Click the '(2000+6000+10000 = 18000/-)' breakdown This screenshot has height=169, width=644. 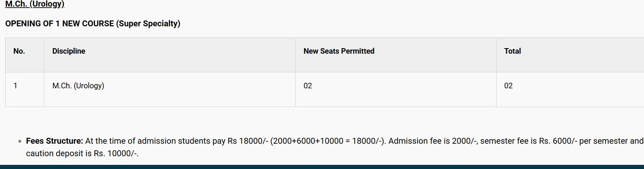click(328, 141)
